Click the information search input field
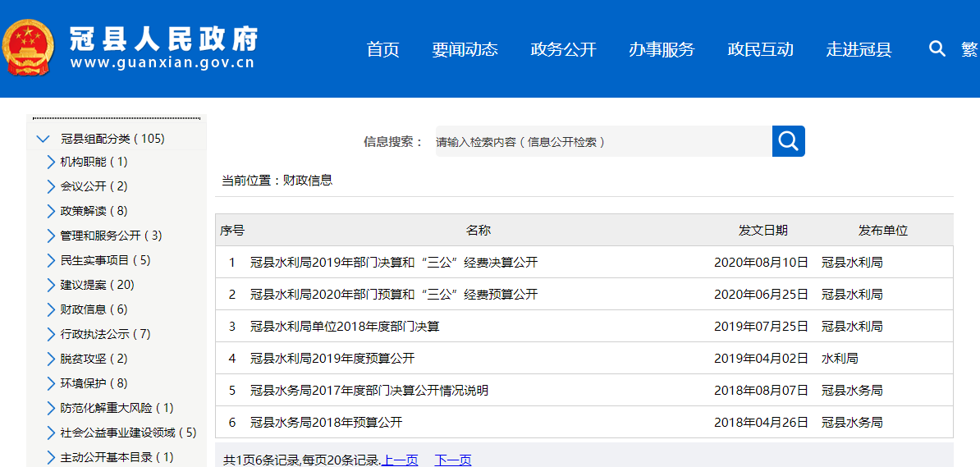Screen dimensions: 980x467 pyautogui.click(x=602, y=141)
